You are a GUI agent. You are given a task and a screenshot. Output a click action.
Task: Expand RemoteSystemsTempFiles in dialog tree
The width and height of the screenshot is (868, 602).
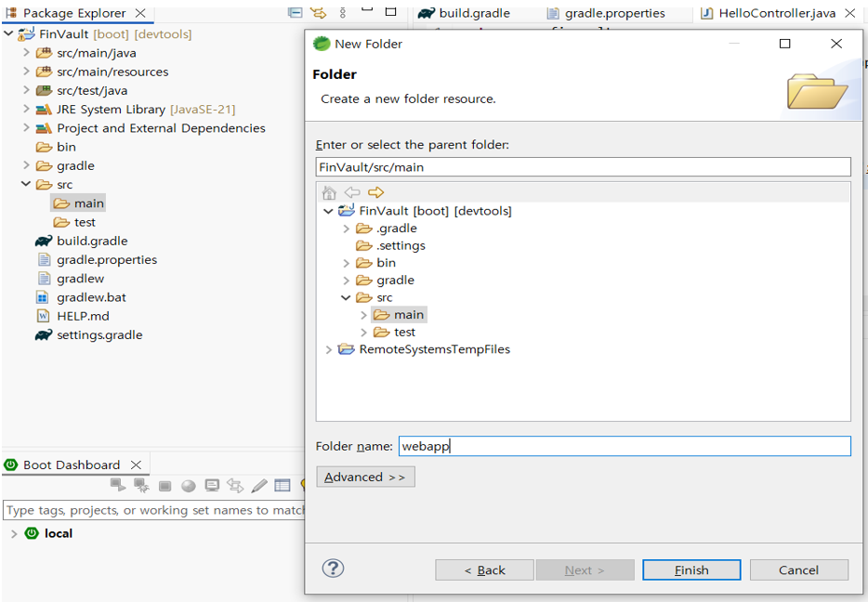pyautogui.click(x=328, y=349)
